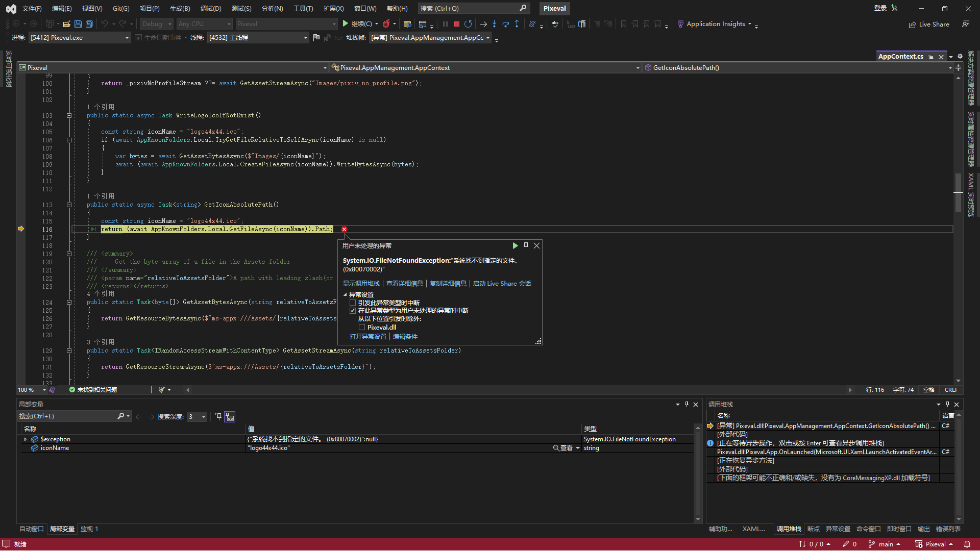Image resolution: width=980 pixels, height=551 pixels.
Task: Pin the exception helper popup
Action: 526,245
